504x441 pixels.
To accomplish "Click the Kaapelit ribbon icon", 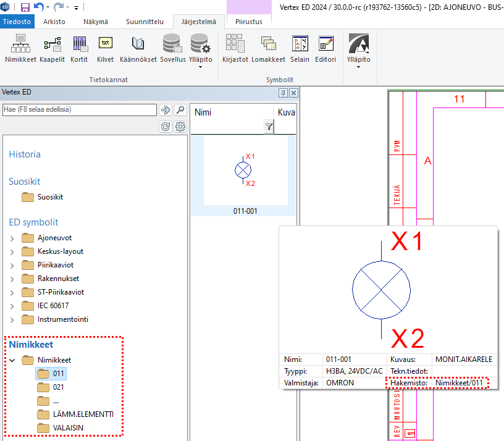I will [x=52, y=49].
